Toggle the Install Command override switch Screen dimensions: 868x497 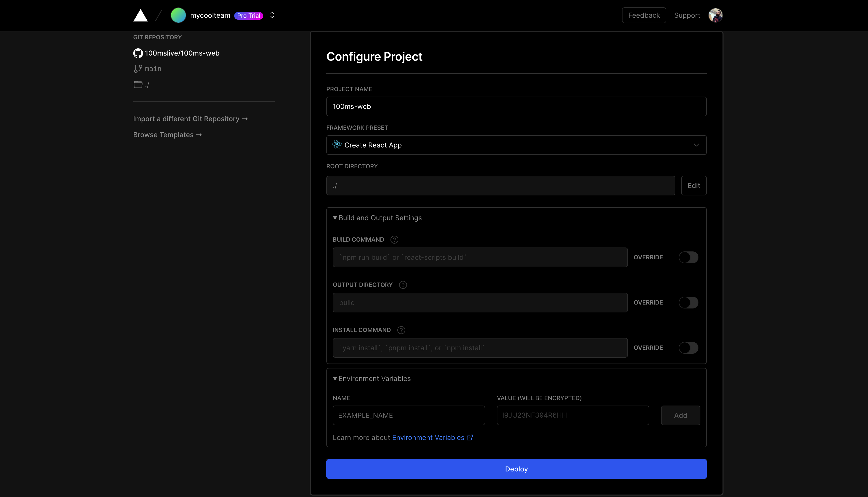coord(688,348)
